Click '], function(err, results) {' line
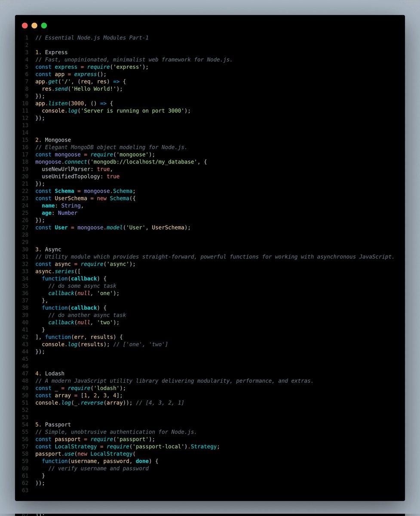420x516 pixels. (79, 337)
